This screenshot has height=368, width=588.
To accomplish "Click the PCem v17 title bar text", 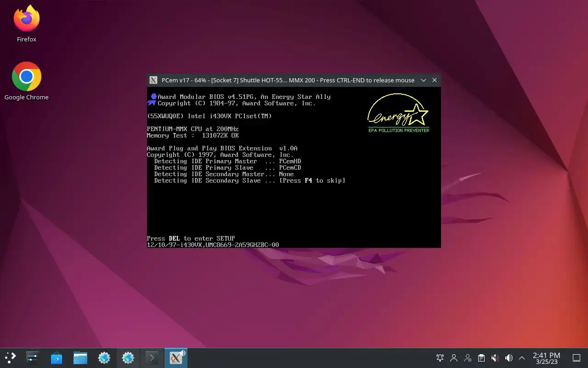I will pos(288,80).
